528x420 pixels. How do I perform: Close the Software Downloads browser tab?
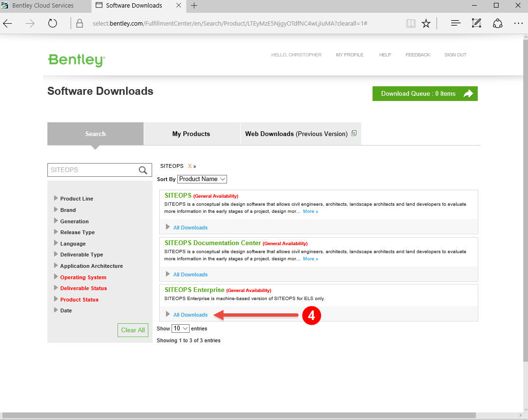[x=179, y=5]
